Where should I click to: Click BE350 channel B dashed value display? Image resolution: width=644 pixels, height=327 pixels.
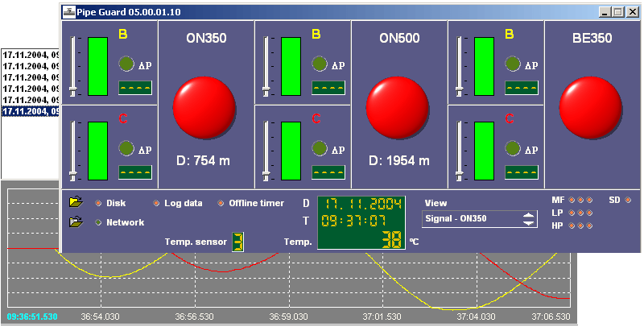pos(521,88)
